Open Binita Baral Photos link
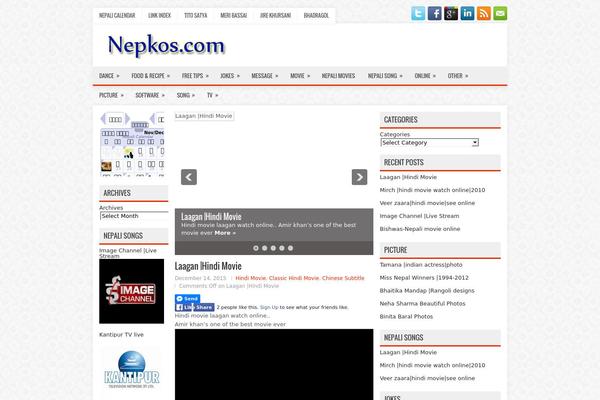Viewport: 600px width, 400px height. 406,317
